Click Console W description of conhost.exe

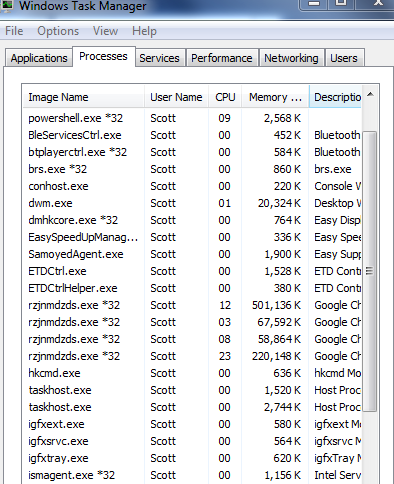click(338, 186)
